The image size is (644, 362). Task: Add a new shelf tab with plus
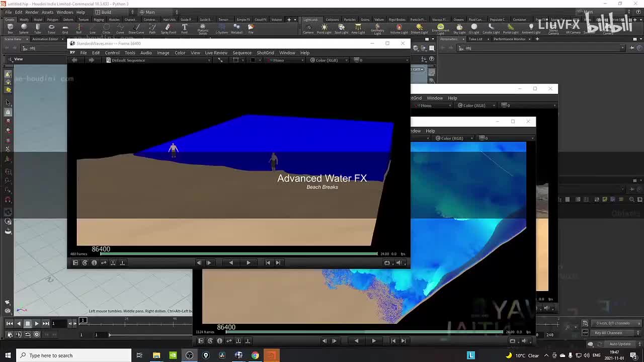coord(289,20)
